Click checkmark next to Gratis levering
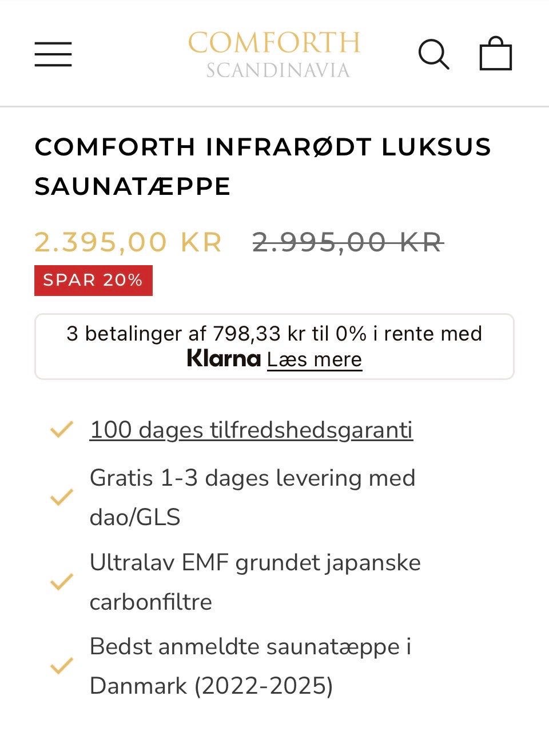The height and width of the screenshot is (756, 549). 62,497
